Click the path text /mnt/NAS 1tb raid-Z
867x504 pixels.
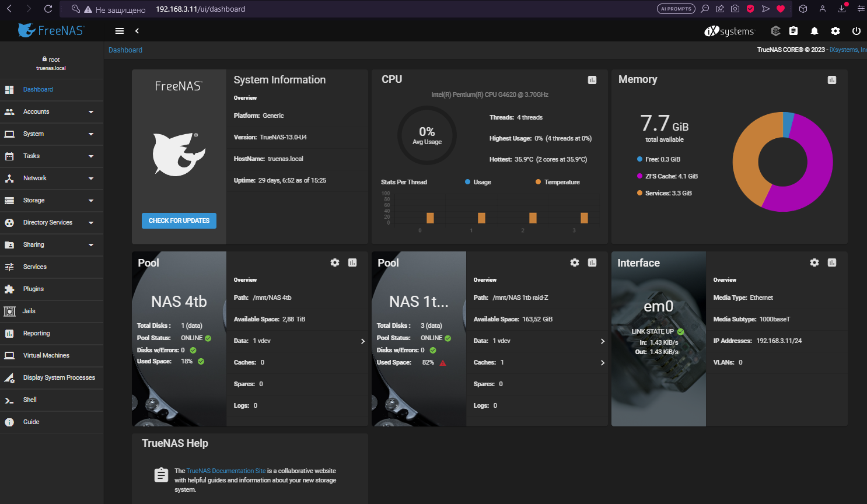520,297
